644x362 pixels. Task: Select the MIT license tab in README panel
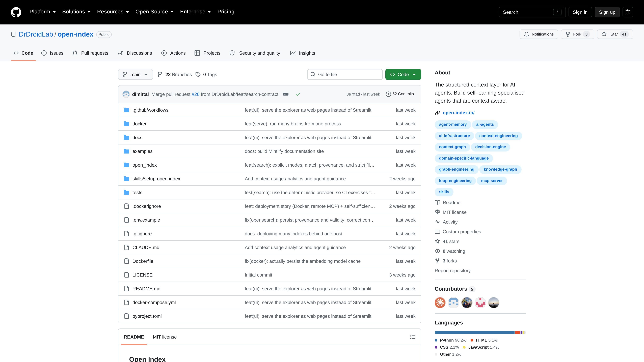[165, 337]
